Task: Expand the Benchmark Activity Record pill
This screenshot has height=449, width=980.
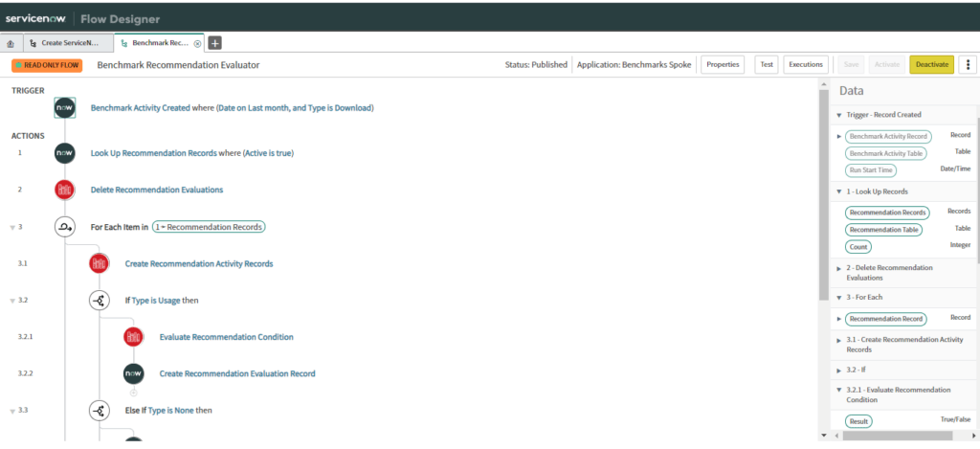Action: click(x=839, y=136)
